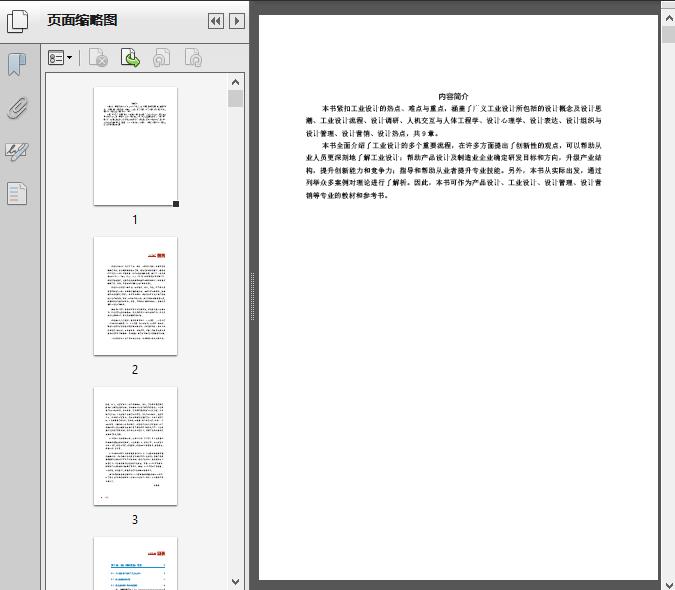Collapse the panel with double-left arrow
The image size is (675, 590).
215,21
